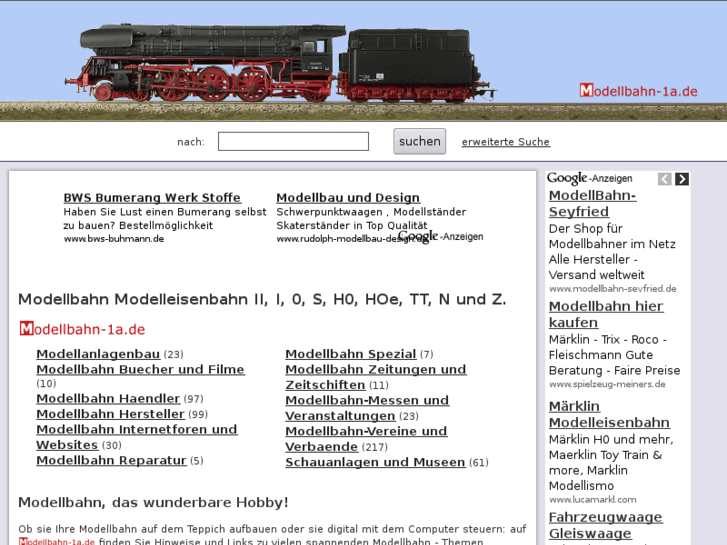Click Google-Anzeigen label under top ads
This screenshot has height=545, width=727.
coord(440,236)
